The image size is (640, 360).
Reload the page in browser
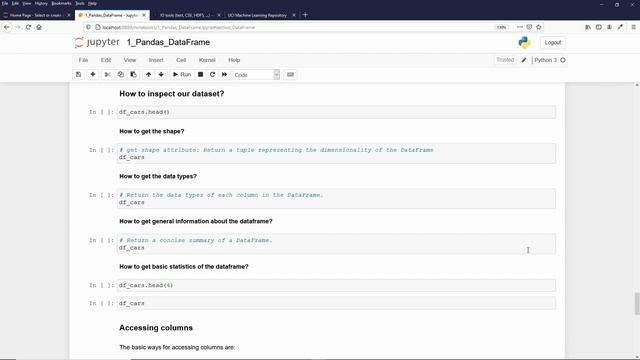[28, 27]
